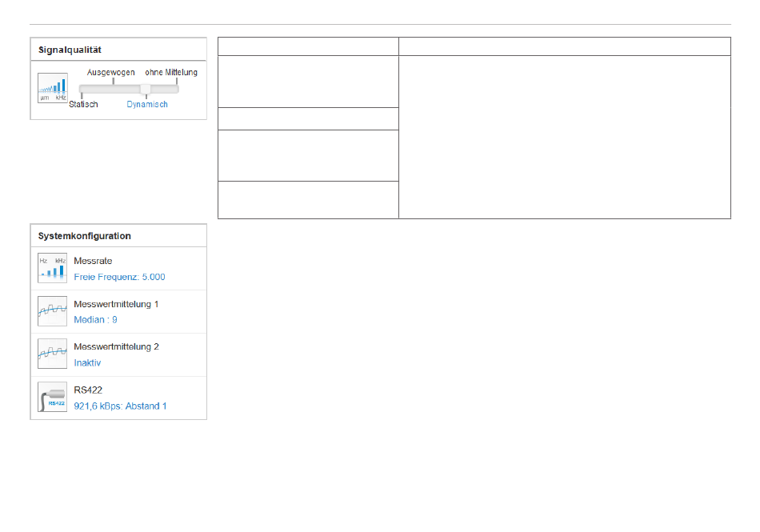Click the Messwertmittelung 1 label

pos(116,304)
